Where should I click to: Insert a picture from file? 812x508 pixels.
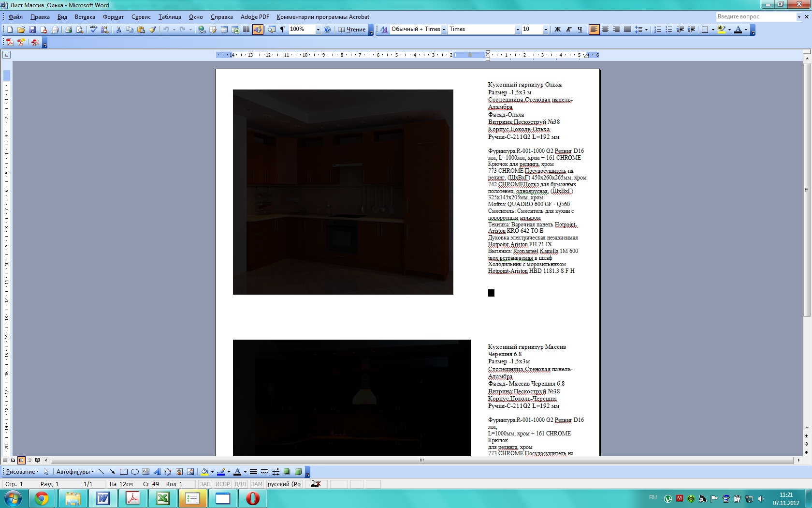190,472
